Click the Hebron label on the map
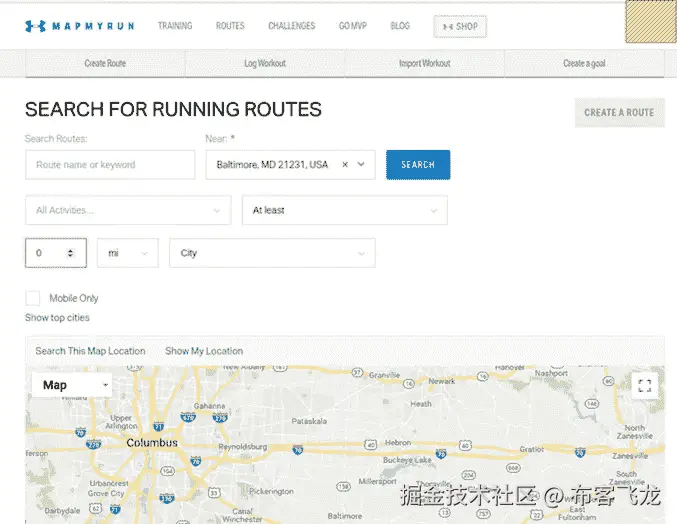The height and width of the screenshot is (524, 677). pos(398,443)
